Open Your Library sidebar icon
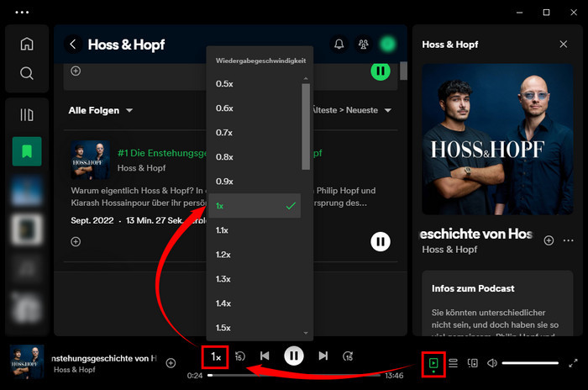This screenshot has width=588, height=390. 27,114
